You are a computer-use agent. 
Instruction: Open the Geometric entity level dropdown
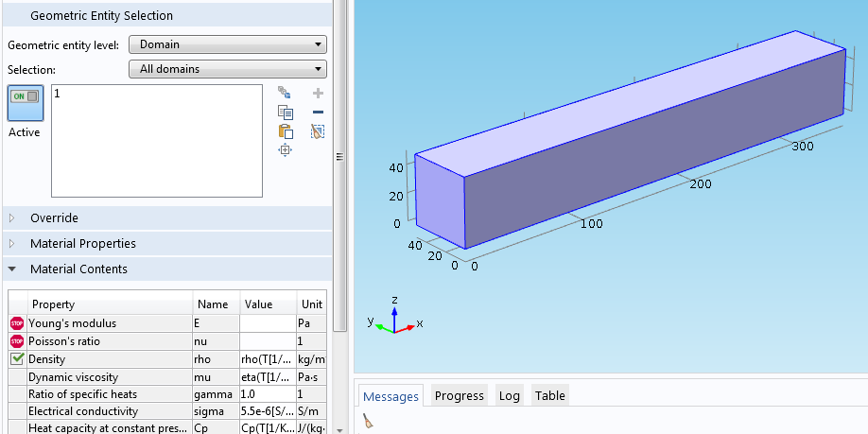click(x=227, y=44)
